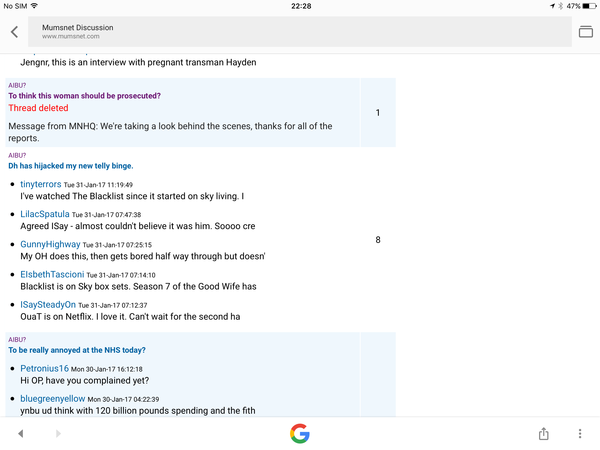
Task: Open 'To think this woman should be prosecuted?' thread
Action: (x=85, y=96)
